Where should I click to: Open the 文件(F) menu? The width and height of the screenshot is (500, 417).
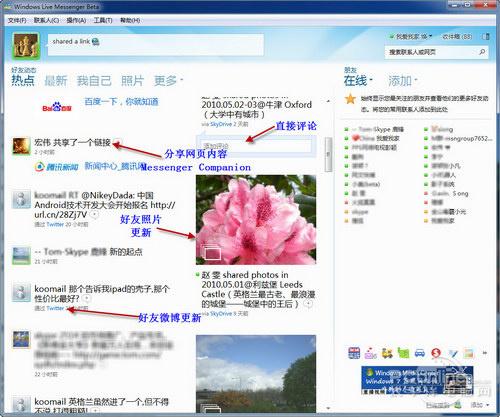point(17,20)
